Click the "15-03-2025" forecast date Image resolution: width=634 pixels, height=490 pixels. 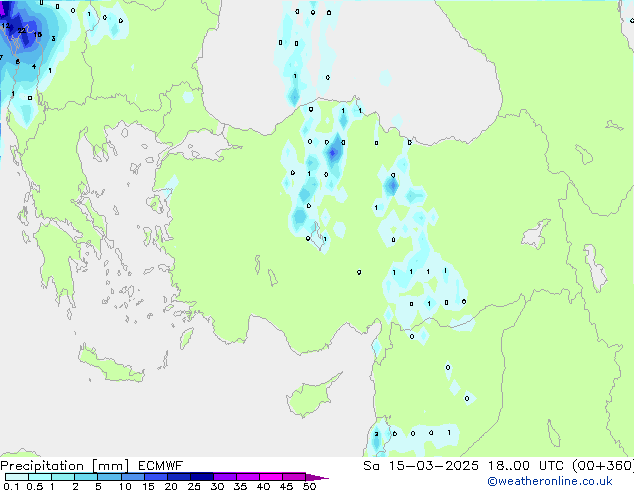click(434, 466)
